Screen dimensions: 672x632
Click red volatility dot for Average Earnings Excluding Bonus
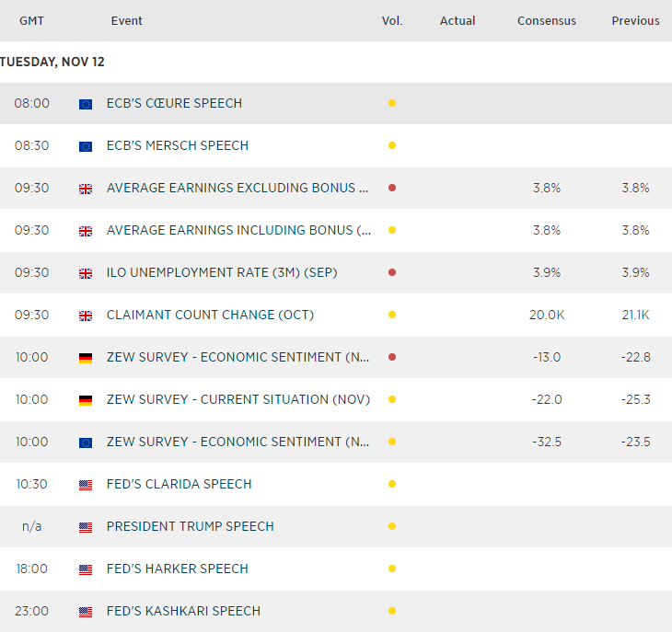click(392, 188)
